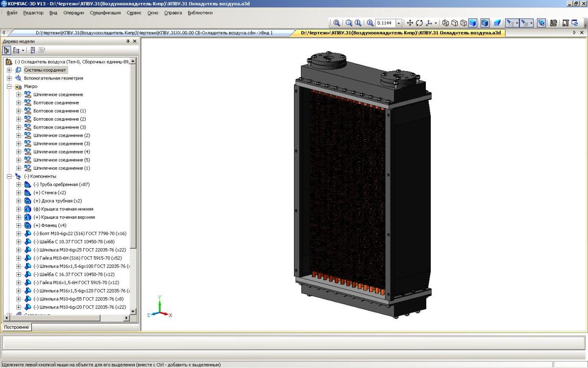Image resolution: width=588 pixels, height=368 pixels.
Task: Click the zoom to fit all icon
Action: point(337,23)
